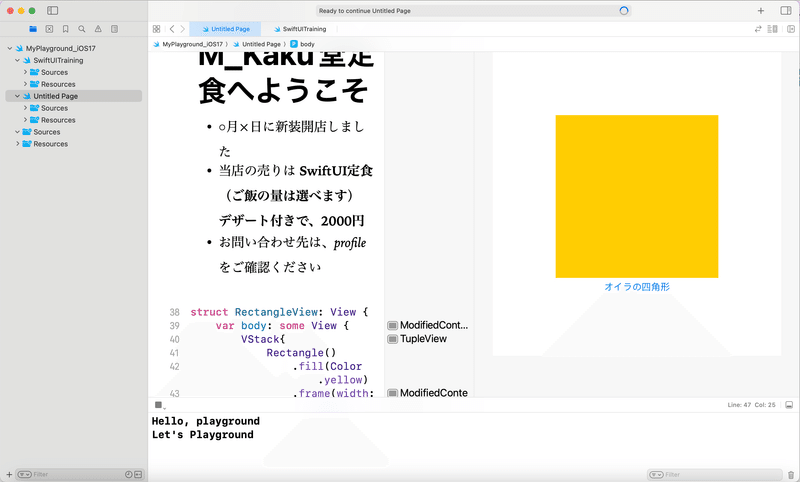Collapse the SwiftUITraining page chevron
Viewport: 800px width, 482px height.
pos(17,60)
